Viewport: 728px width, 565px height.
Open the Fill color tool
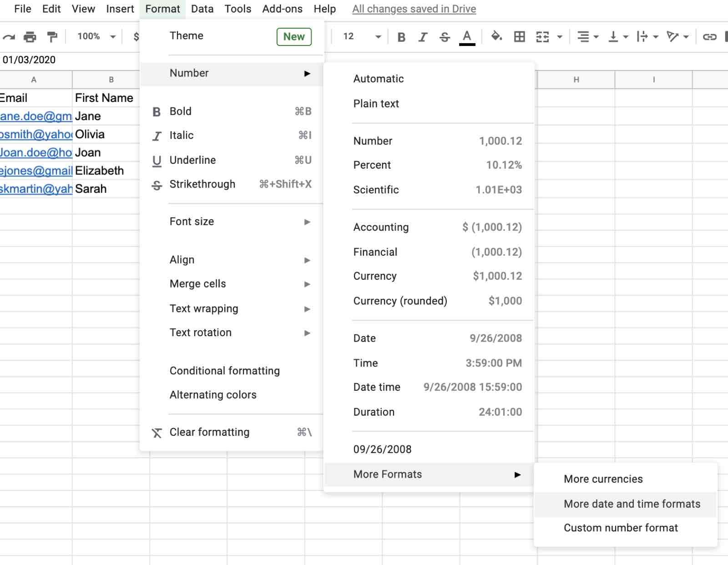pyautogui.click(x=496, y=36)
